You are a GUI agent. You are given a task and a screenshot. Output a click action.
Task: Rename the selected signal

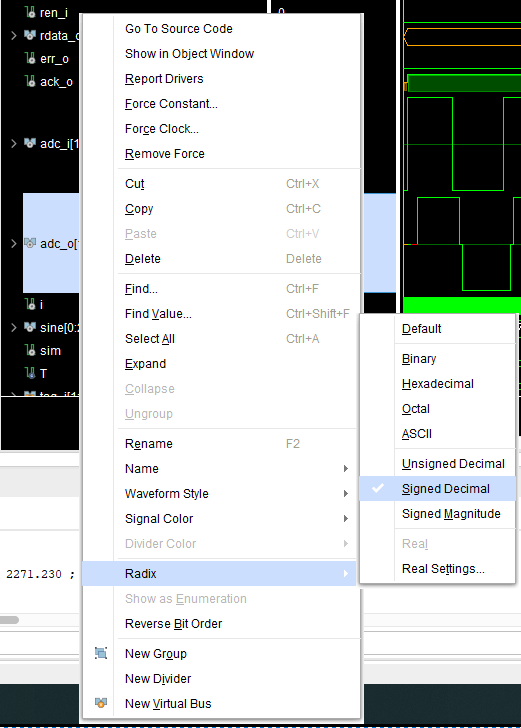(x=220, y=444)
